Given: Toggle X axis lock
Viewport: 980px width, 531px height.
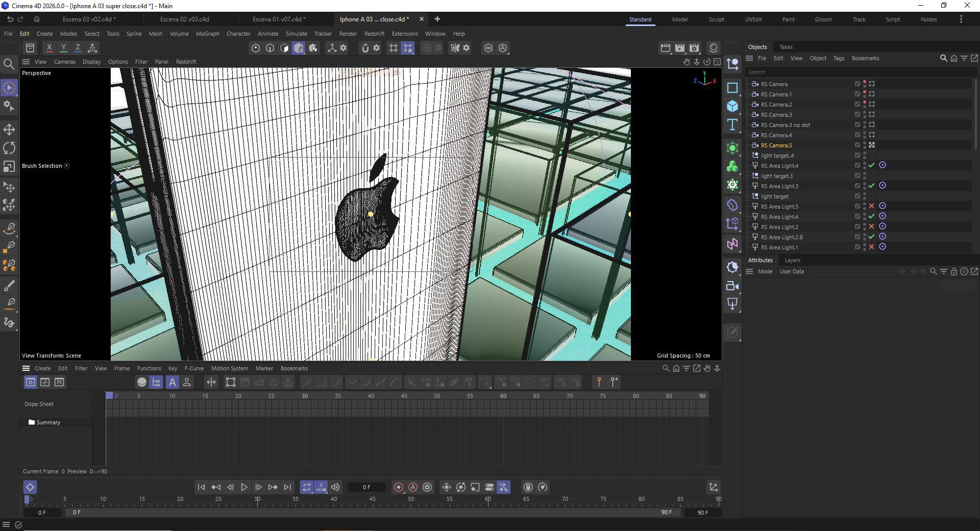Looking at the screenshot, I should tap(49, 48).
